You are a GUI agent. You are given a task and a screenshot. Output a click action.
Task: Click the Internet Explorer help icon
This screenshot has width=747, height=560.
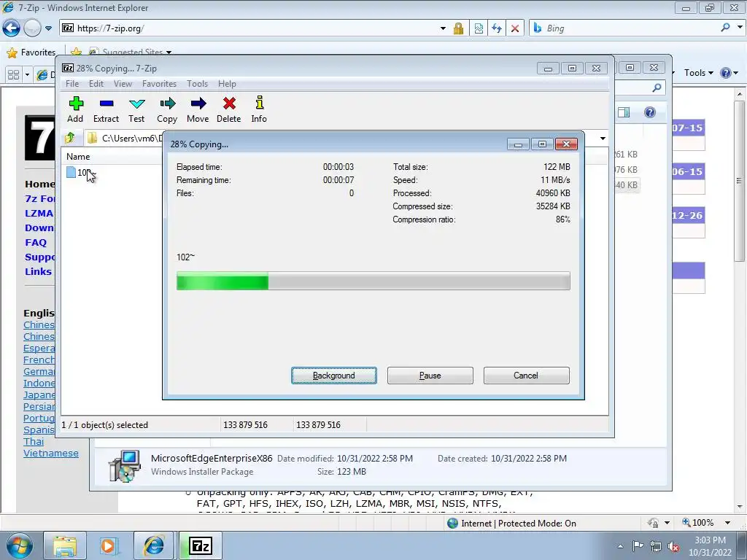726,73
